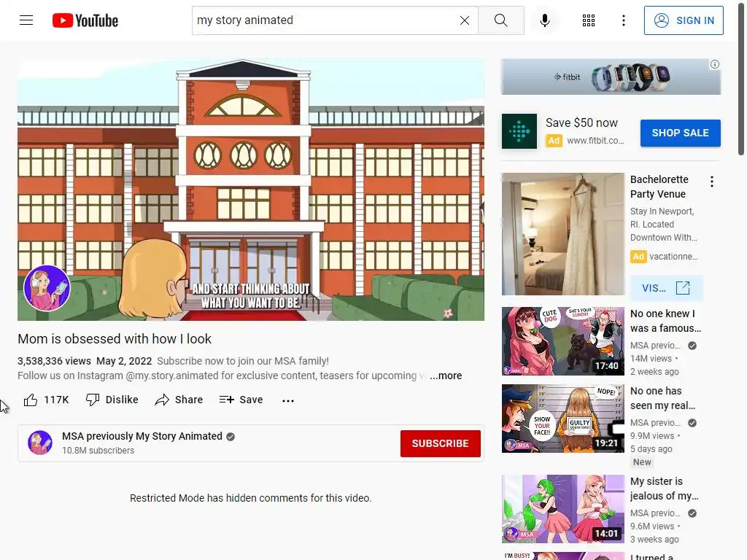Image resolution: width=747 pixels, height=560 pixels.
Task: Click 'Restricted Mode has hidden comments' notice
Action: [x=251, y=498]
